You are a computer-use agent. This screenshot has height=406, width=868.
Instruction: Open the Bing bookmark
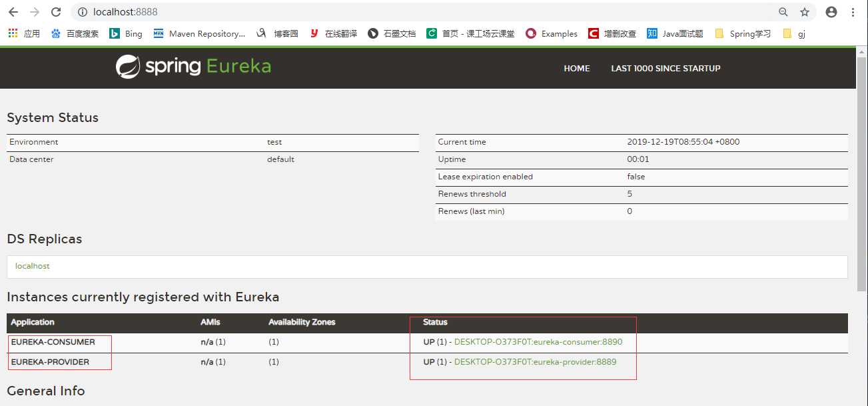pos(126,33)
